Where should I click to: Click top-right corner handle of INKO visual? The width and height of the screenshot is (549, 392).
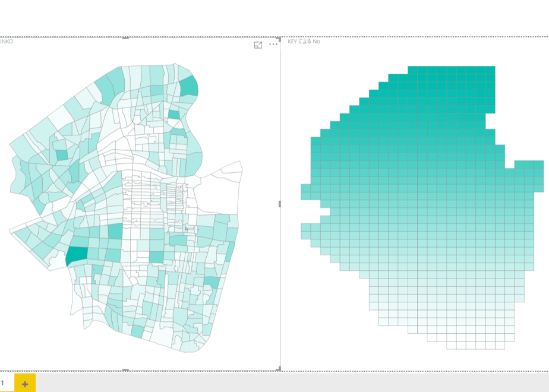[x=279, y=38]
